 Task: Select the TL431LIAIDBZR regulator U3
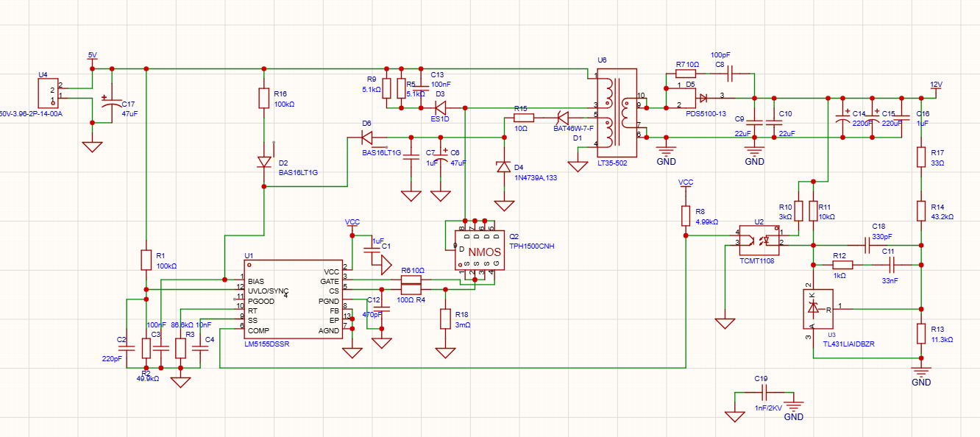(x=819, y=309)
